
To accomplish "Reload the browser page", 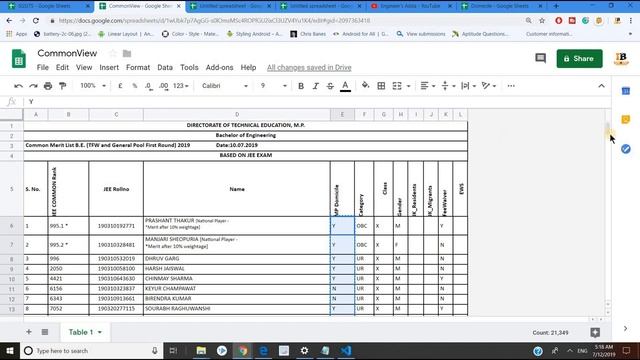I will click(x=36, y=20).
